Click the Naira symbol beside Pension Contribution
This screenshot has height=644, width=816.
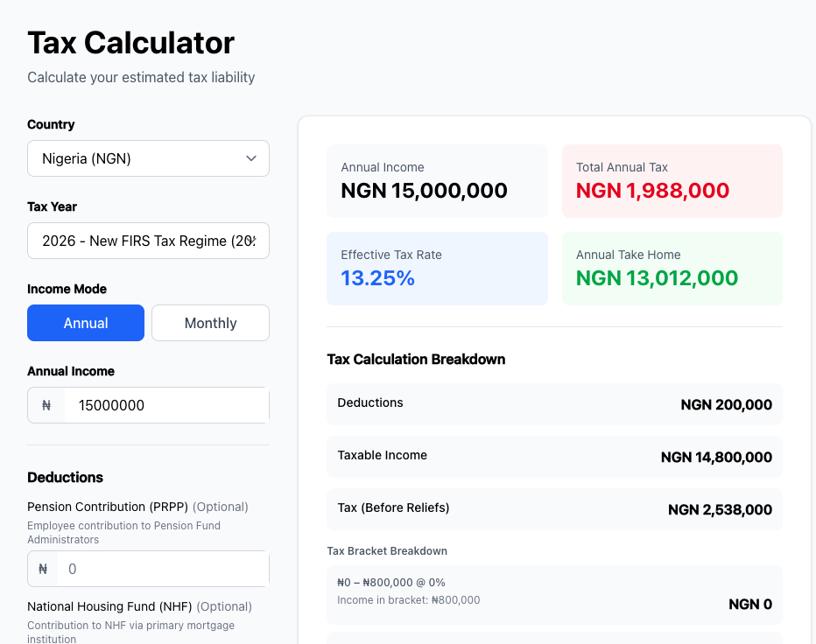point(43,569)
